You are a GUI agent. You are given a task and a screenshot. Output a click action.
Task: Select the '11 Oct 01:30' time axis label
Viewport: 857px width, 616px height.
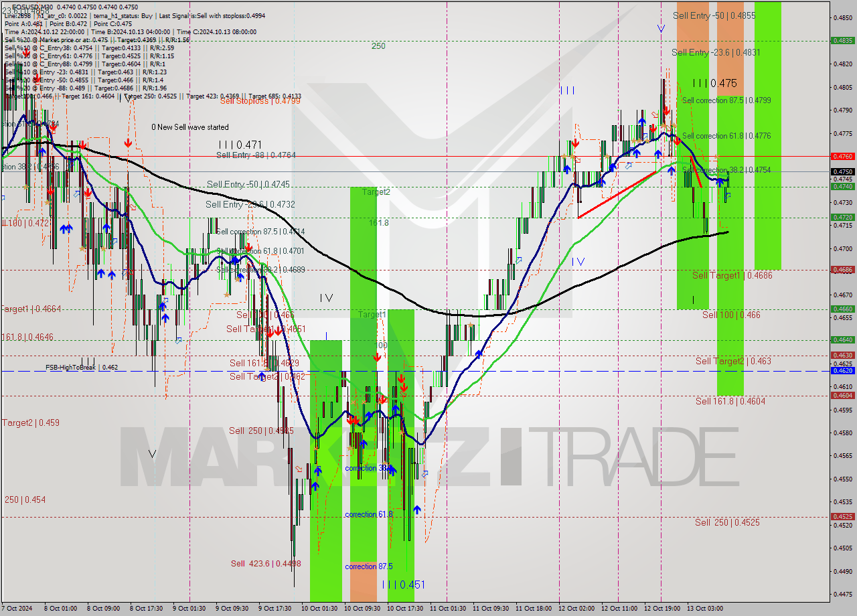(x=448, y=609)
